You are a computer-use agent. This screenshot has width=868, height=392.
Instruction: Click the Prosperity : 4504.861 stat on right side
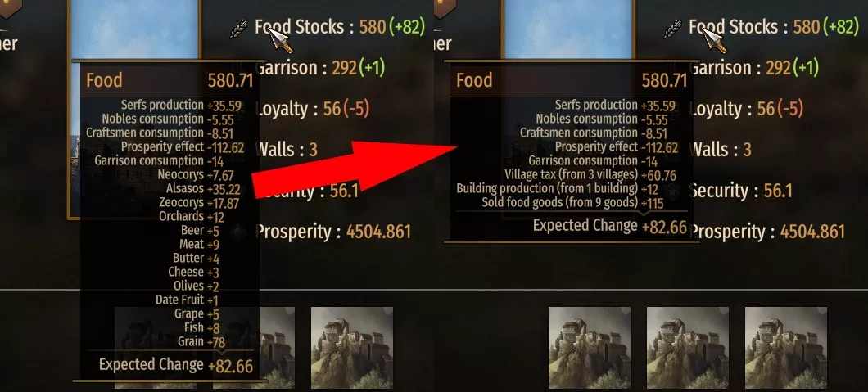768,232
